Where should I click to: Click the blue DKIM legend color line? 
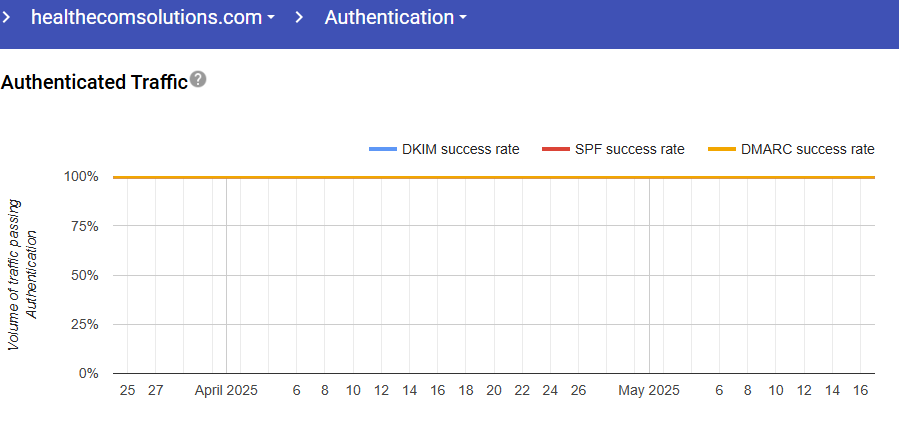coord(383,149)
